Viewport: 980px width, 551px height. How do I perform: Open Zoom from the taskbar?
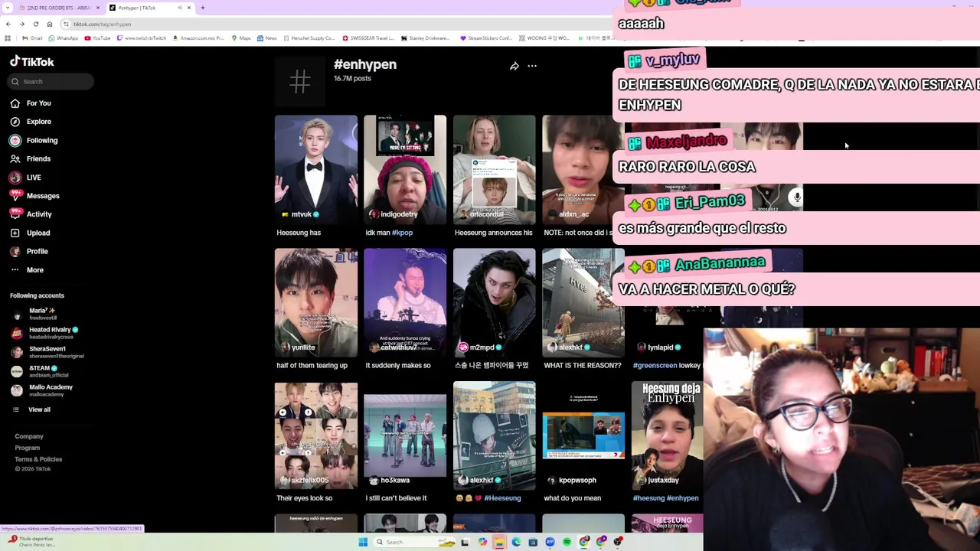[550, 542]
